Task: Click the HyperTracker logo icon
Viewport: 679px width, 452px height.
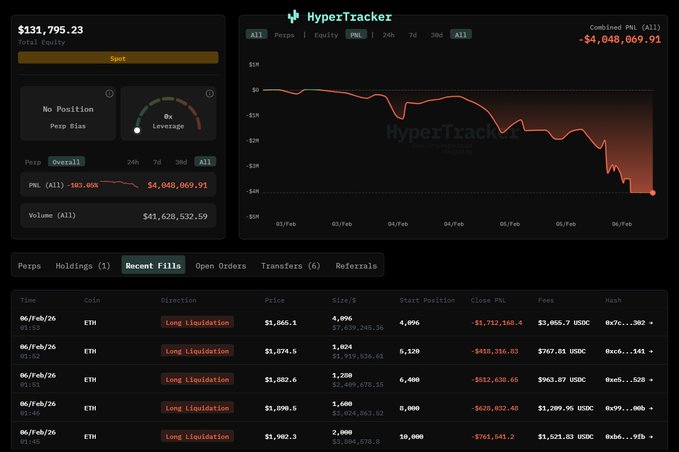Action: click(x=293, y=16)
